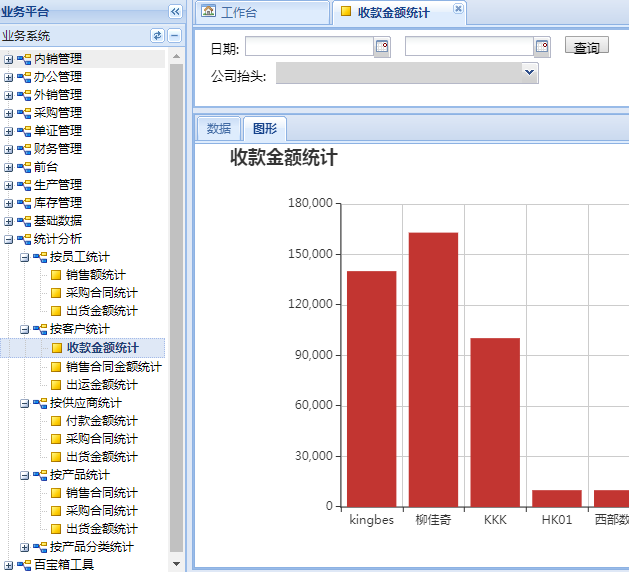Screen dimensions: 629x572
Task: Click the collapse-all icon in 业务系统 header
Action: tap(174, 36)
